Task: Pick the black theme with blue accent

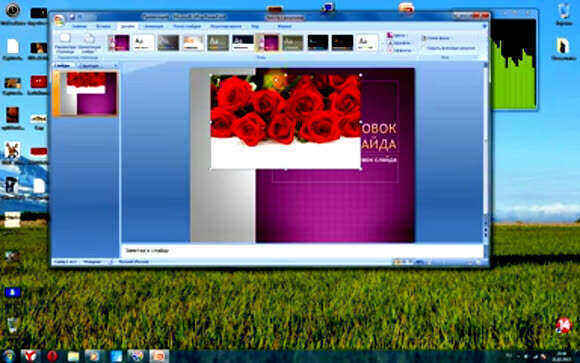Action: tap(317, 43)
